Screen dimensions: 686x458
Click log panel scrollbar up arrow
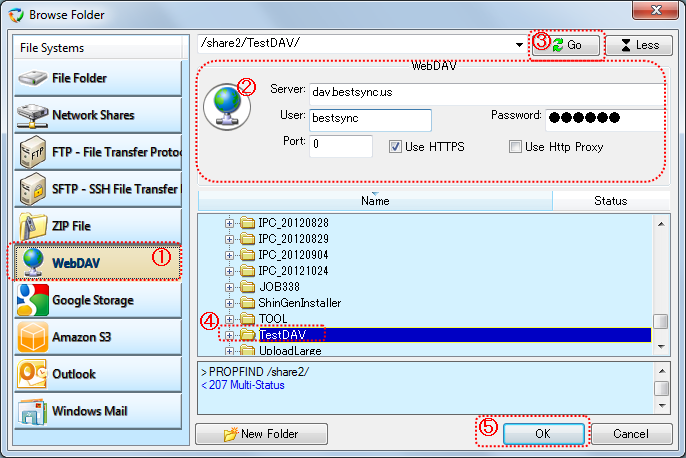pos(662,371)
